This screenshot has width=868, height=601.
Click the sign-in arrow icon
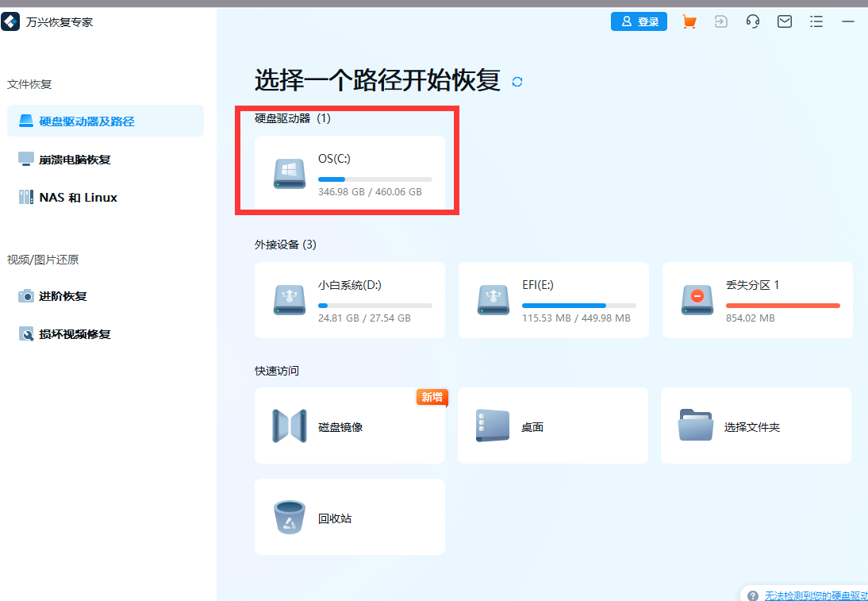(720, 21)
